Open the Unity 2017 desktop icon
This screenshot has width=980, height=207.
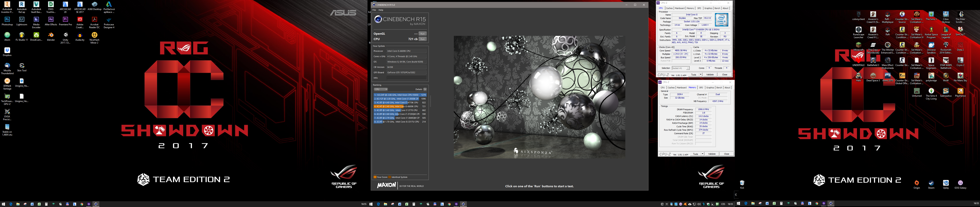click(65, 38)
